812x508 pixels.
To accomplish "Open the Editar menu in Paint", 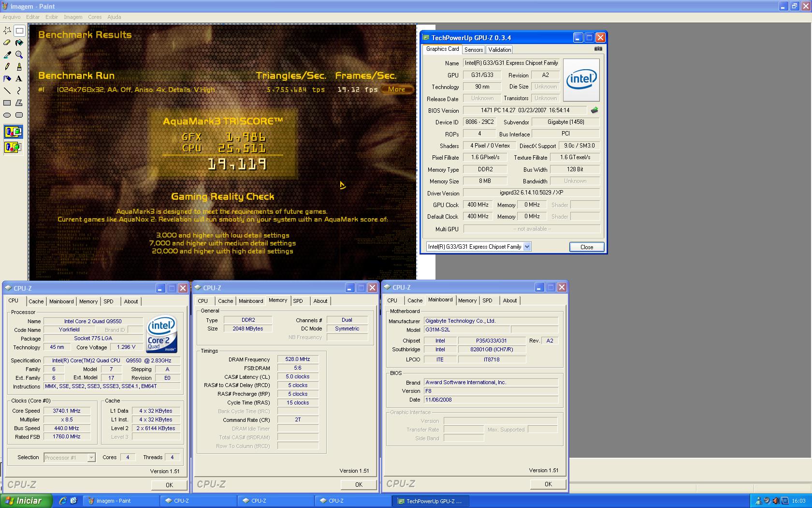I will tap(33, 17).
